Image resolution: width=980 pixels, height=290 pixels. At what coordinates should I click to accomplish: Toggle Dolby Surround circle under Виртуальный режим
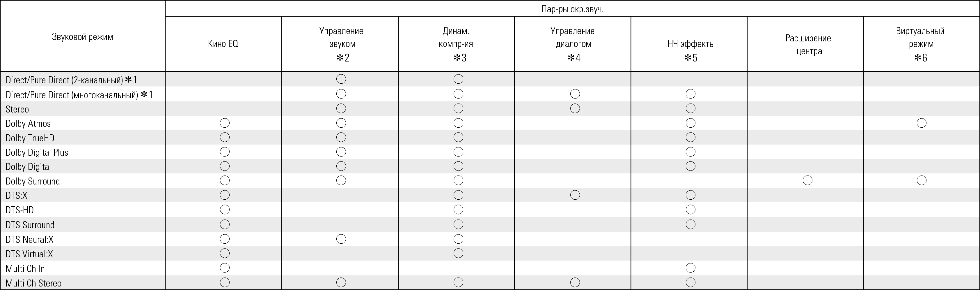coord(922,180)
